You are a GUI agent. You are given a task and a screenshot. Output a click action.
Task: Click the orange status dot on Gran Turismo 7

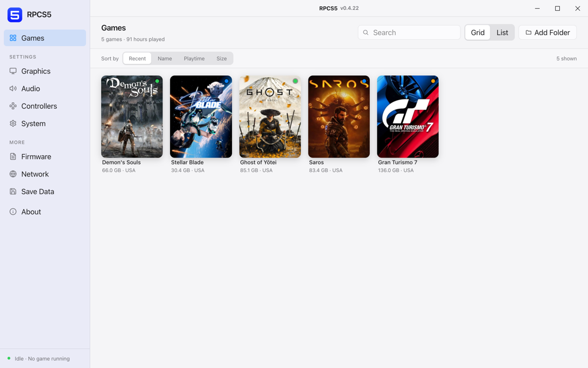click(x=433, y=81)
